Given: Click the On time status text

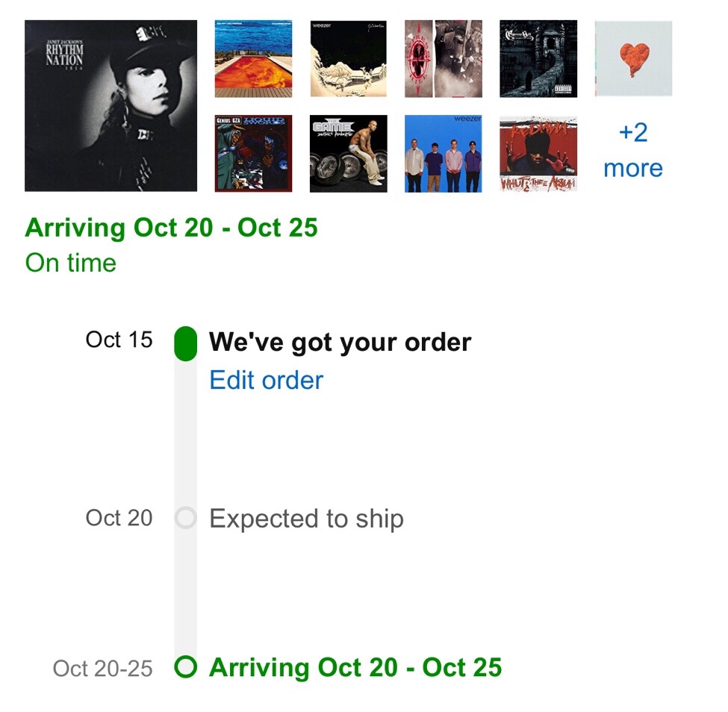Looking at the screenshot, I should (71, 263).
